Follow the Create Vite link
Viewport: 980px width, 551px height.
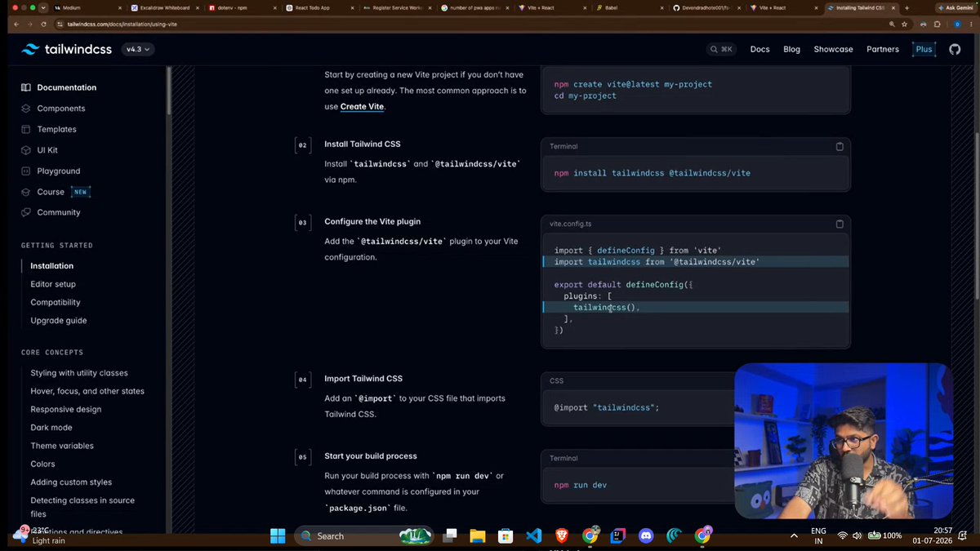click(x=362, y=106)
